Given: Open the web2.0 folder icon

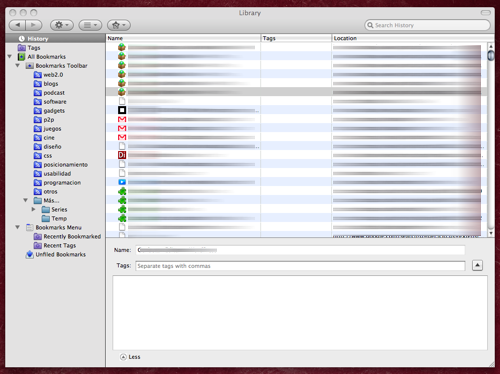Looking at the screenshot, I should click(x=38, y=75).
